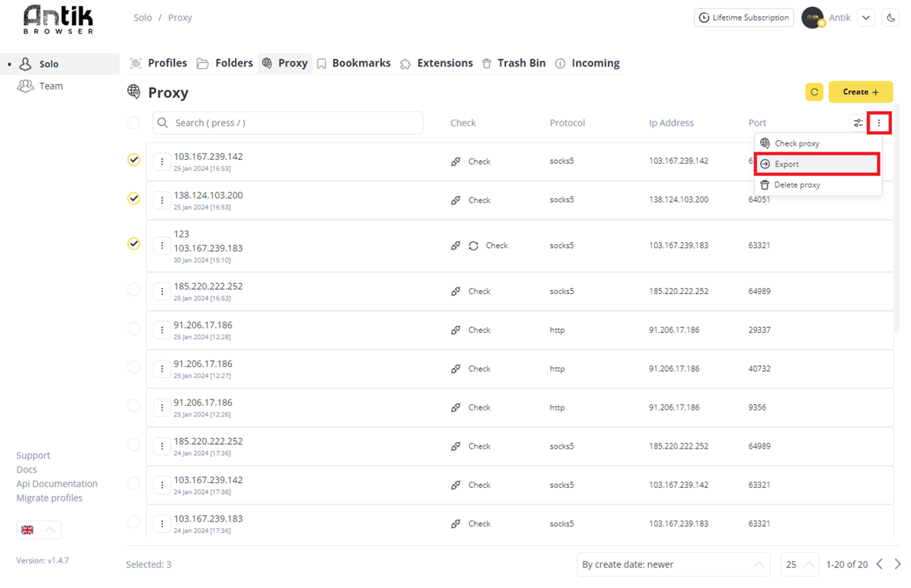The width and height of the screenshot is (911, 588).
Task: Open row menu for 185.220.222.252 dated 25 Jan
Action: (x=162, y=291)
